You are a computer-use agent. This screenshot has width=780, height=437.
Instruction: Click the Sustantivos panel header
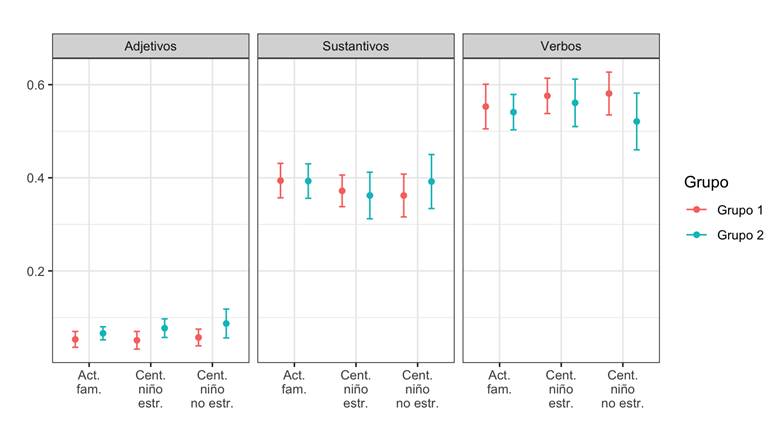(x=356, y=47)
